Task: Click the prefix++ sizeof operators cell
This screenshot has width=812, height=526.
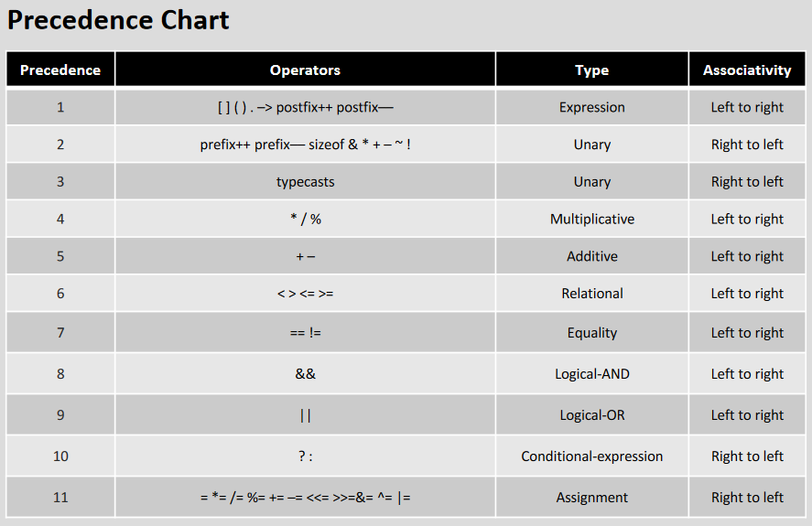Action: pos(305,145)
